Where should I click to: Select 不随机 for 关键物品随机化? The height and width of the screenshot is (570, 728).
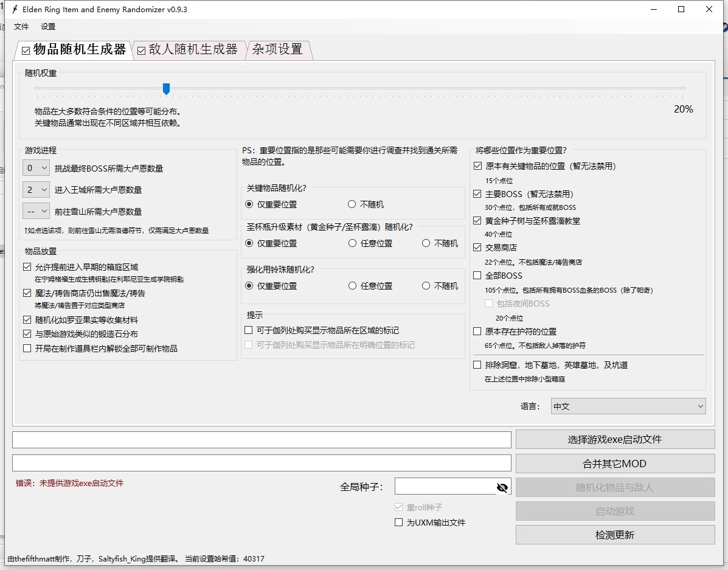352,204
